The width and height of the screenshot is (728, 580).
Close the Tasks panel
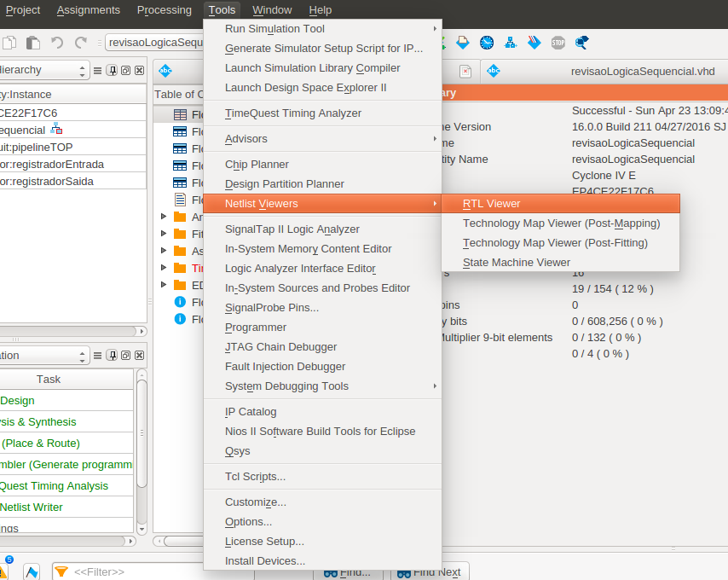pos(139,355)
